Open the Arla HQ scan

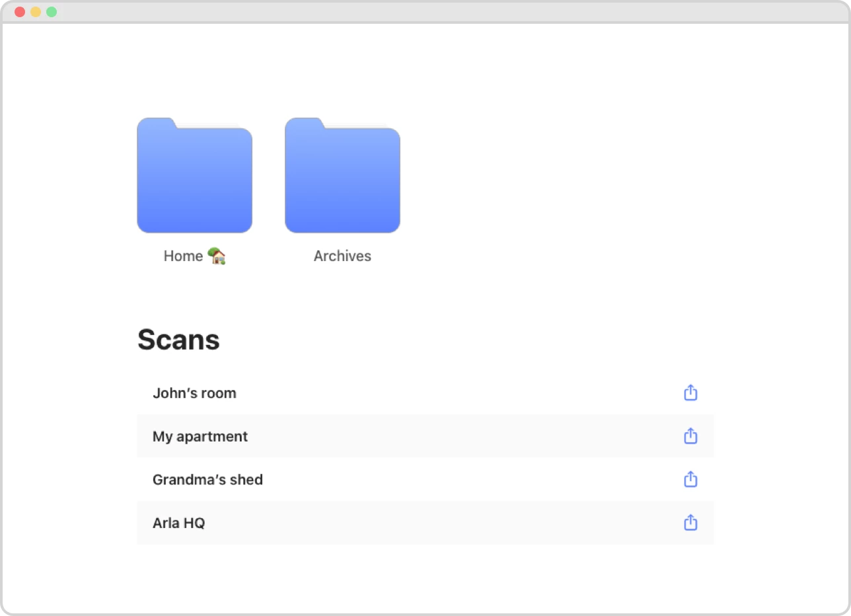pos(179,523)
